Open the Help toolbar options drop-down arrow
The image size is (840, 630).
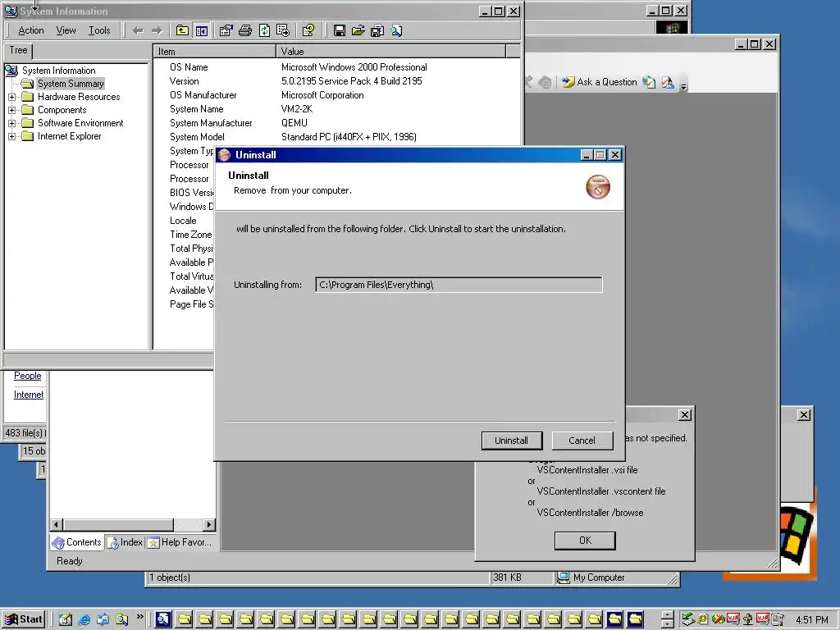tap(683, 85)
